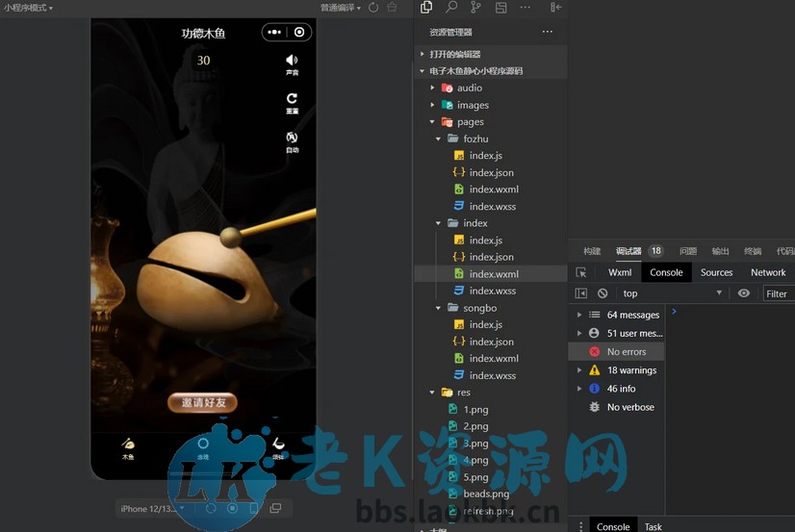Open simulator detached window icon at bottom
This screenshot has width=795, height=532.
[x=275, y=508]
